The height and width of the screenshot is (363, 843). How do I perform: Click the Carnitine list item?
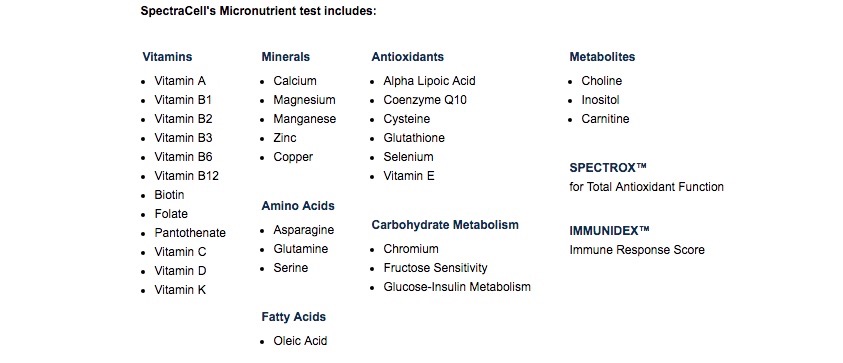pyautogui.click(x=605, y=119)
